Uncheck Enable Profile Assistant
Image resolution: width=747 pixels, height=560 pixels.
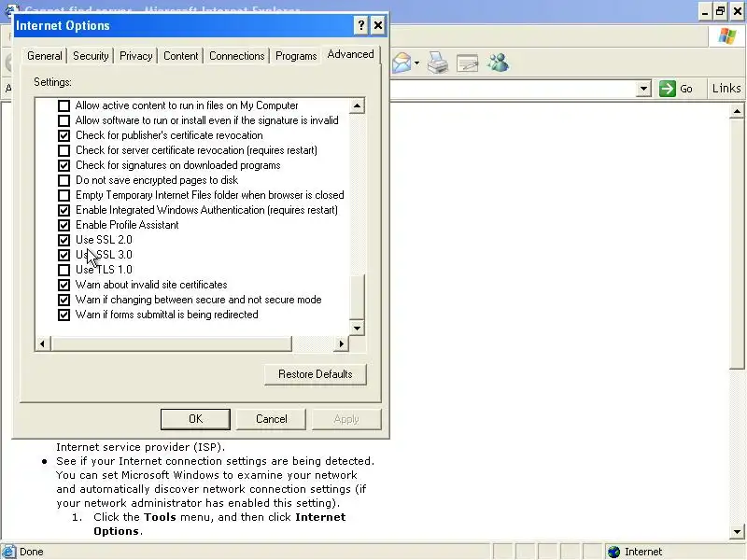(63, 225)
